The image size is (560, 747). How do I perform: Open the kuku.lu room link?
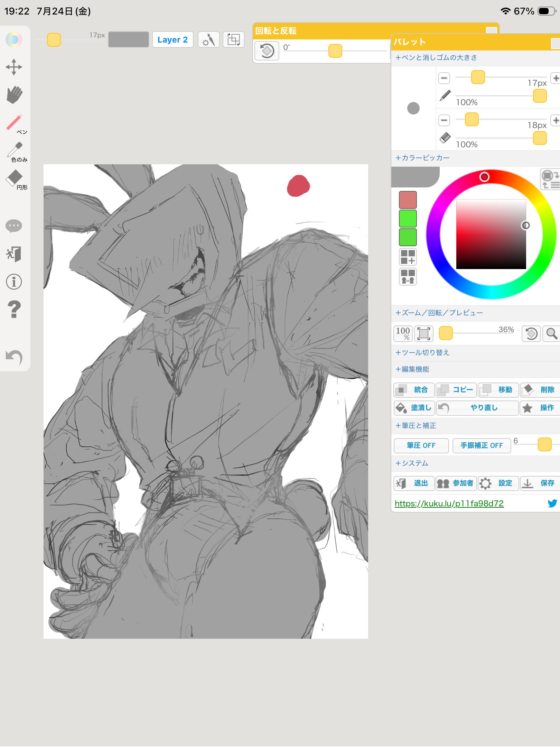point(449,504)
